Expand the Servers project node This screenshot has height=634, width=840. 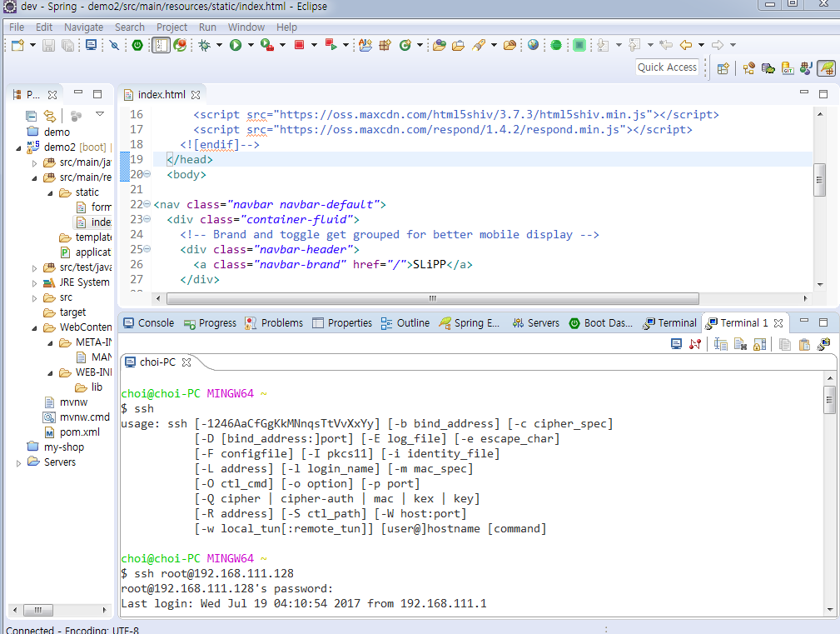pos(19,462)
